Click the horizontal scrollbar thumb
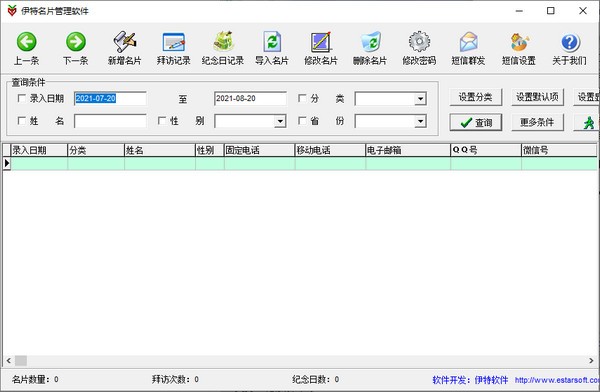Screen dimensions: 600x392 click(21, 361)
